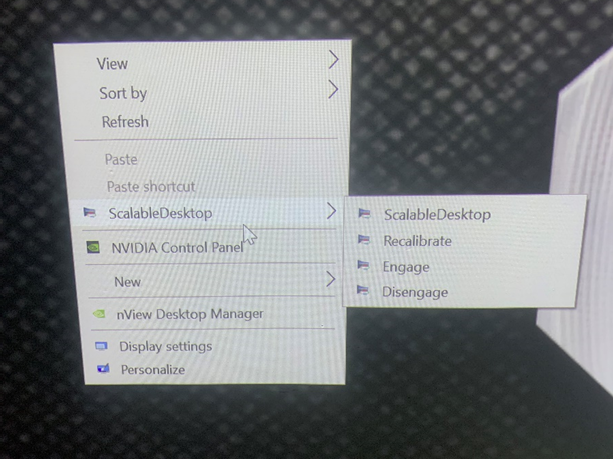Click the flag icon beside Engage
Screen dimensions: 613x459
[x=363, y=265]
